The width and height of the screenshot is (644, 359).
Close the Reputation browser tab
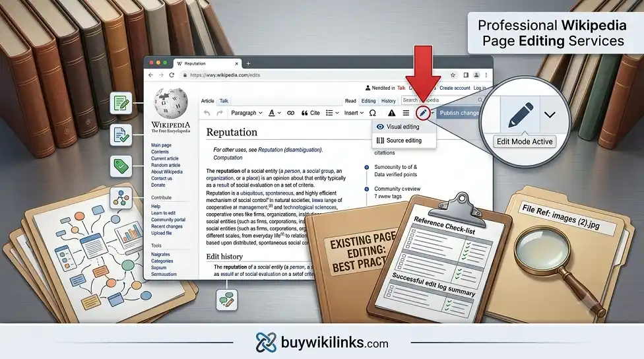[x=237, y=63]
